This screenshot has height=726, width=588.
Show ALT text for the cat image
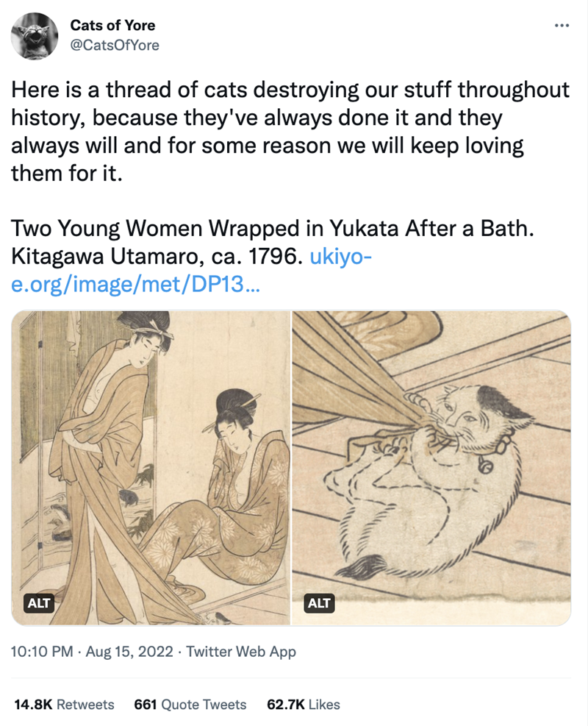coord(320,604)
